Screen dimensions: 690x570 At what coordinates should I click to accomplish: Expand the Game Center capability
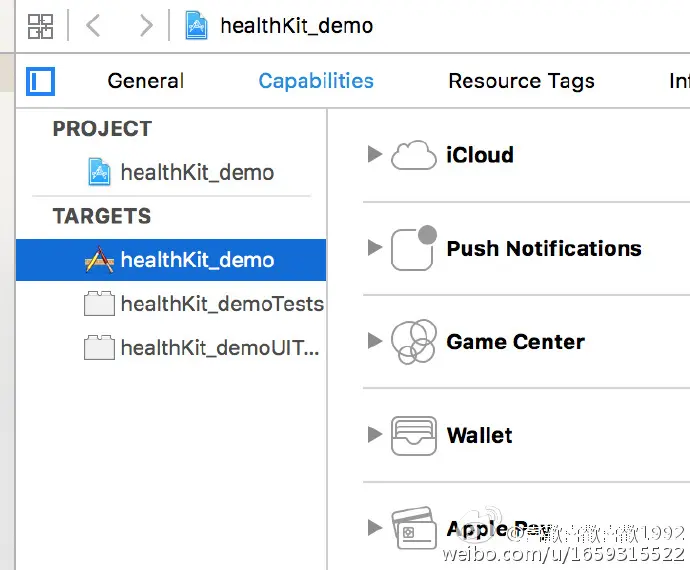tap(375, 340)
